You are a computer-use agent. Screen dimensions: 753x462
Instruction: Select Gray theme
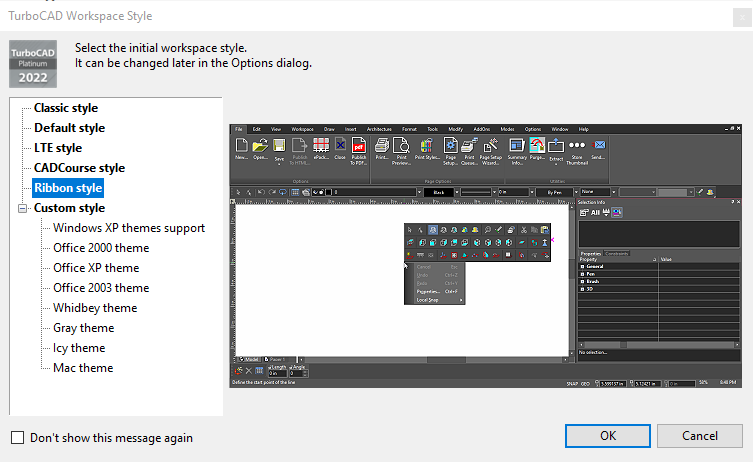point(84,328)
